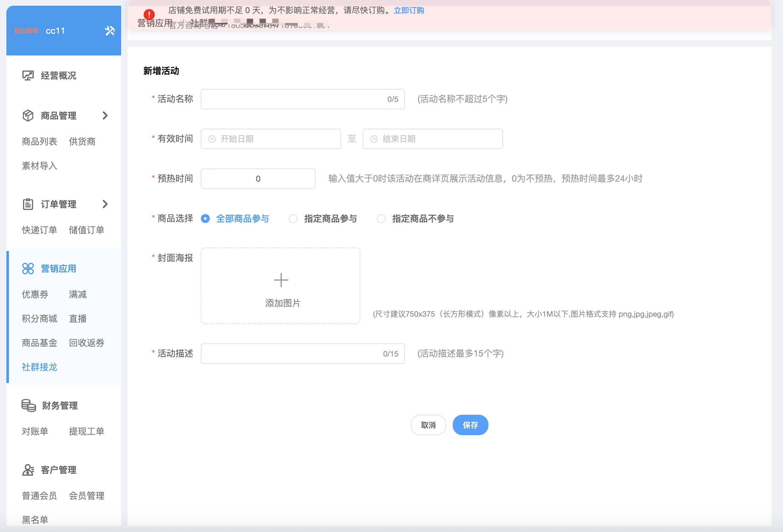Click the clock icon in 开始日期 field
The width and height of the screenshot is (783, 532).
click(x=211, y=138)
